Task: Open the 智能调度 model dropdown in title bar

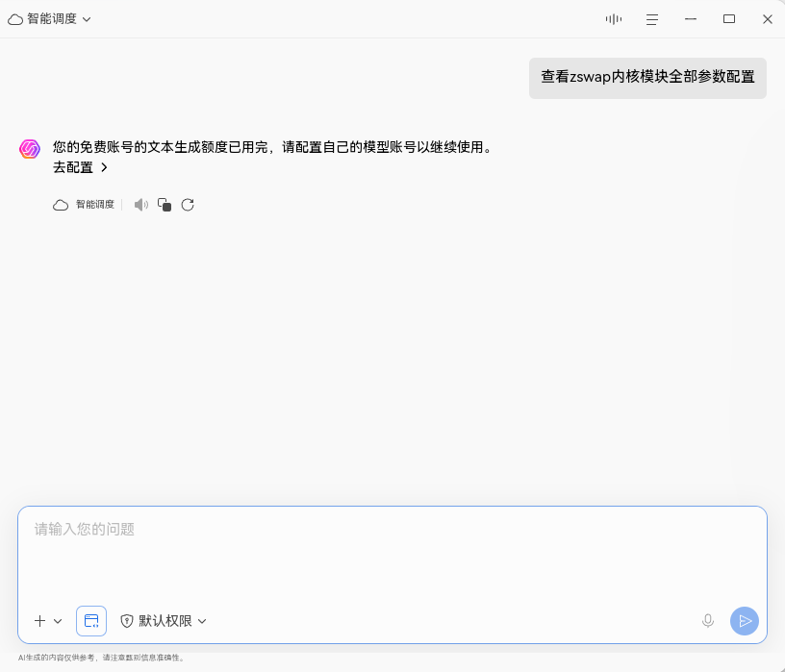Action: coord(49,19)
